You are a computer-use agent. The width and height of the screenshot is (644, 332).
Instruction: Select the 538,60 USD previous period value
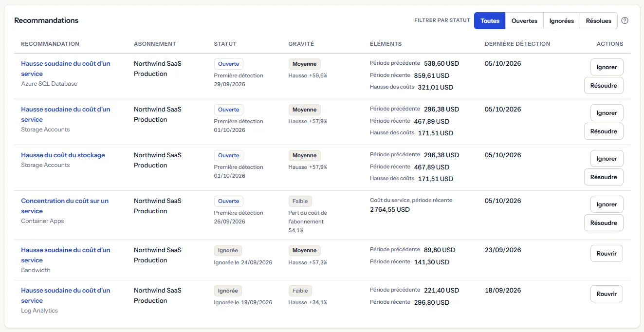point(442,64)
